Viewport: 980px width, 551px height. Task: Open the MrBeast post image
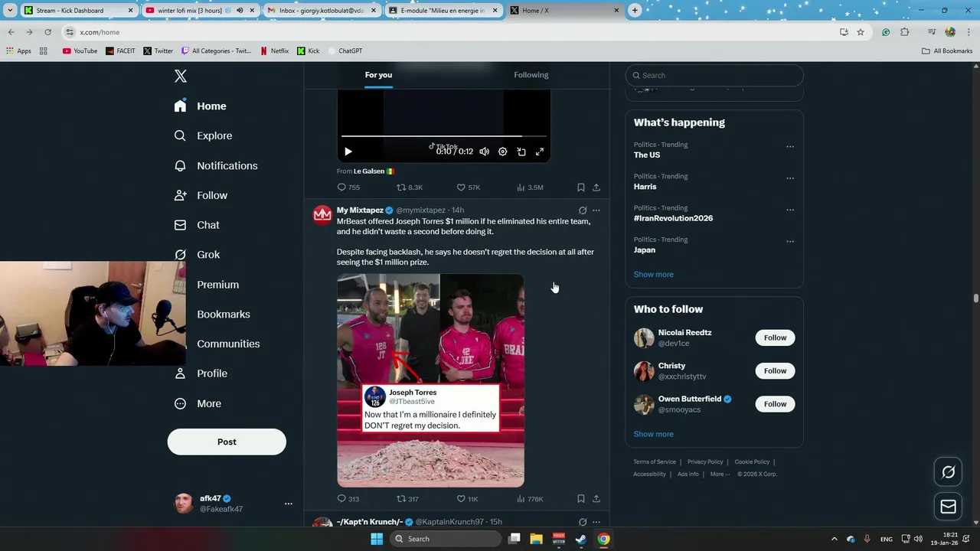[430, 380]
